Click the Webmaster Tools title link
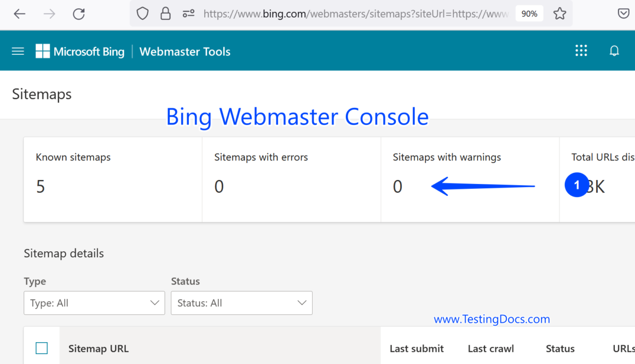The width and height of the screenshot is (635, 364). 185,51
